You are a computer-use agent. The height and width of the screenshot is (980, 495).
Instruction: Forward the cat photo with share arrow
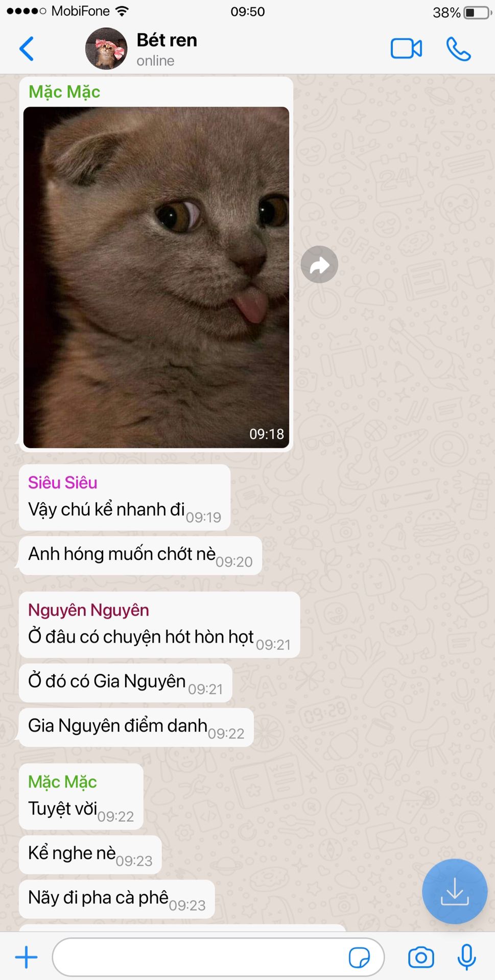(x=319, y=264)
